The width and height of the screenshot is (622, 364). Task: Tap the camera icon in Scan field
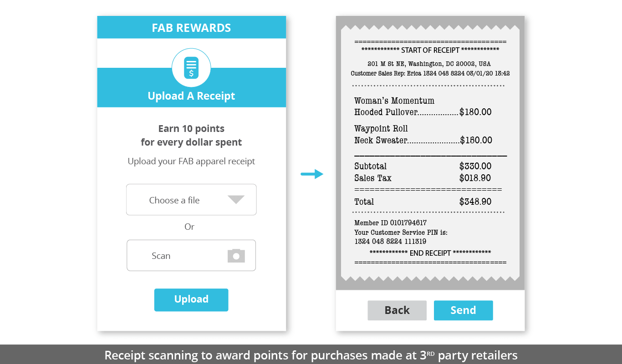[x=236, y=256]
